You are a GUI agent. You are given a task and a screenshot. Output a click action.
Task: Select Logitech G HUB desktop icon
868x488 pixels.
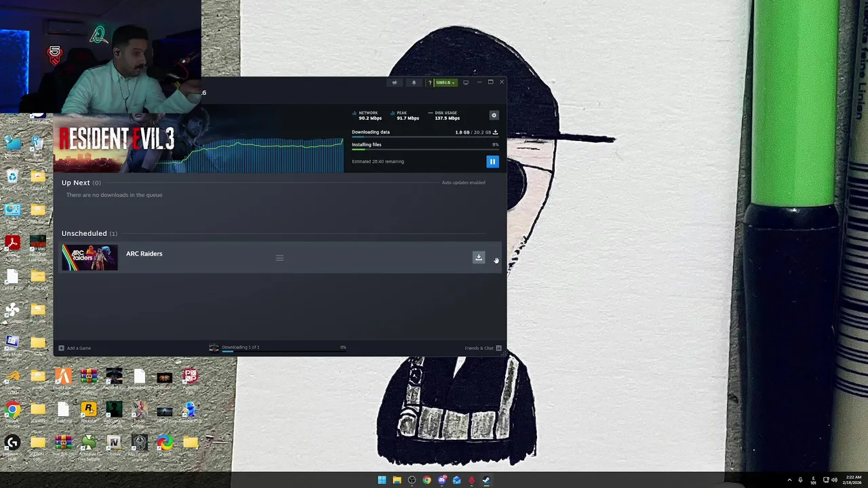click(x=12, y=446)
